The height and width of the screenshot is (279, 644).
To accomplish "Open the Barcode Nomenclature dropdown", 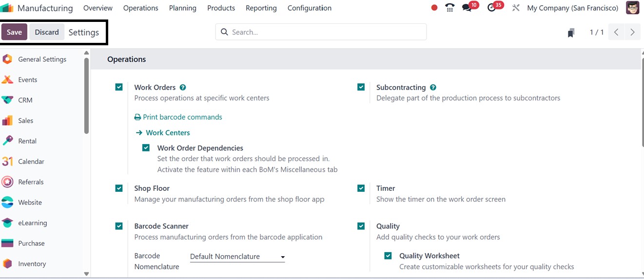I will [x=237, y=257].
